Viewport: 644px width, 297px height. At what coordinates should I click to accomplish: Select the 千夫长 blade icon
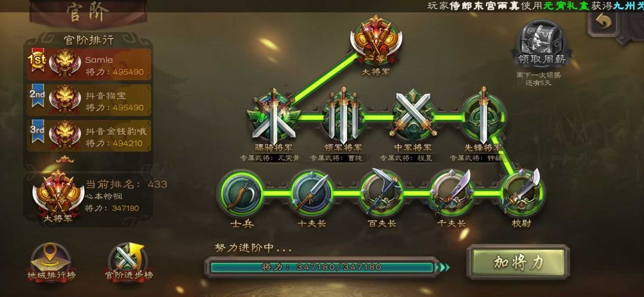pyautogui.click(x=452, y=192)
